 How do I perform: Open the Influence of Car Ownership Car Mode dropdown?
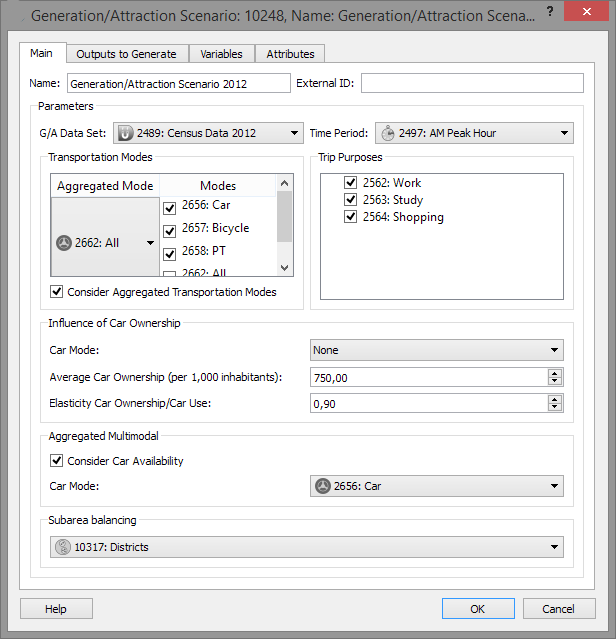click(437, 350)
